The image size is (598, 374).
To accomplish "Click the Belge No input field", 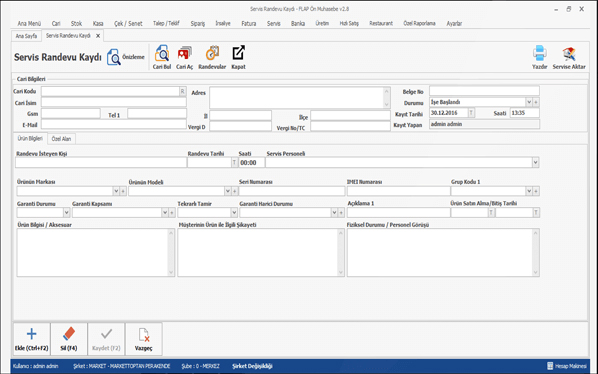I will click(484, 91).
